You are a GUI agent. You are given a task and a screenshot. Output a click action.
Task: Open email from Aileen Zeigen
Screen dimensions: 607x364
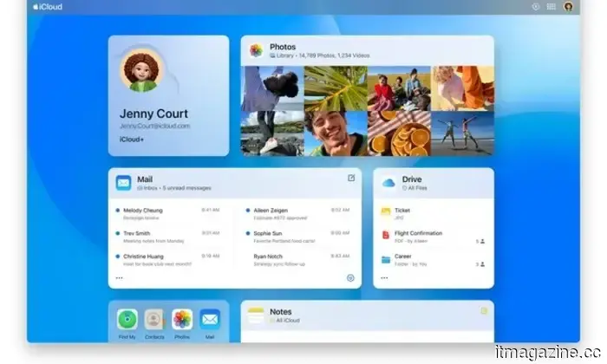[x=298, y=214]
